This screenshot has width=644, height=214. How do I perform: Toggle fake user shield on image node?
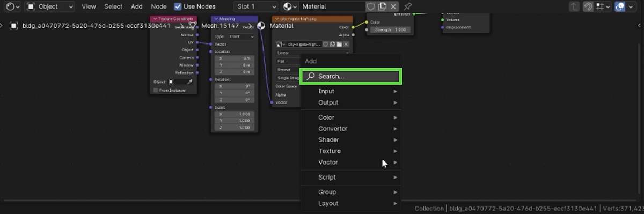(326, 45)
